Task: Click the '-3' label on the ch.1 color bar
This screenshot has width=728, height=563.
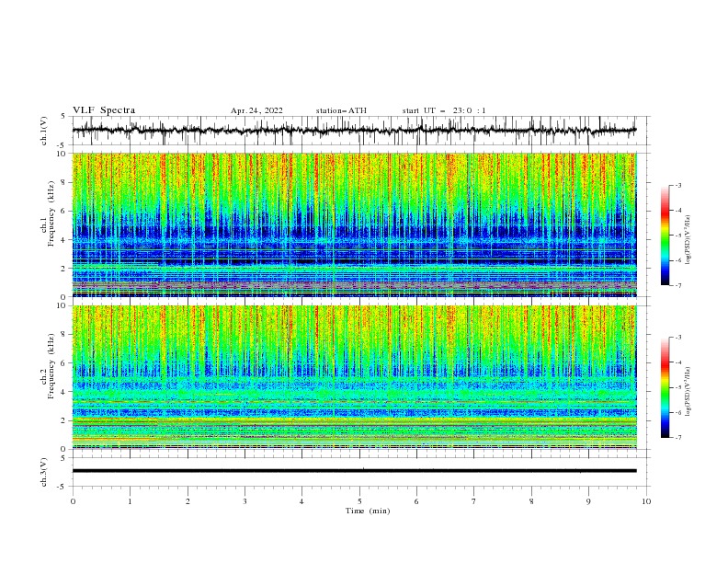Action: tap(677, 185)
